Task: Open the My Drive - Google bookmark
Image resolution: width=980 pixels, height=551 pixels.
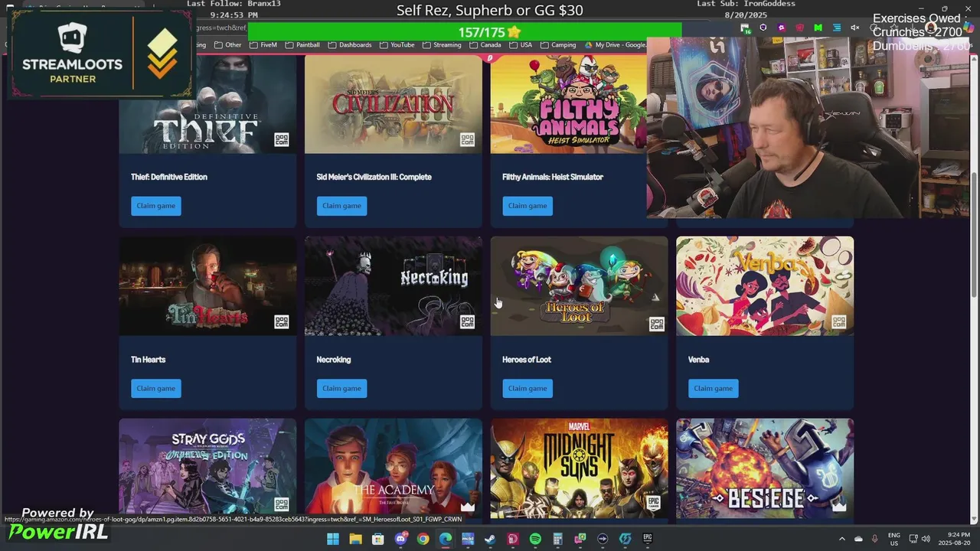Action: pos(615,45)
